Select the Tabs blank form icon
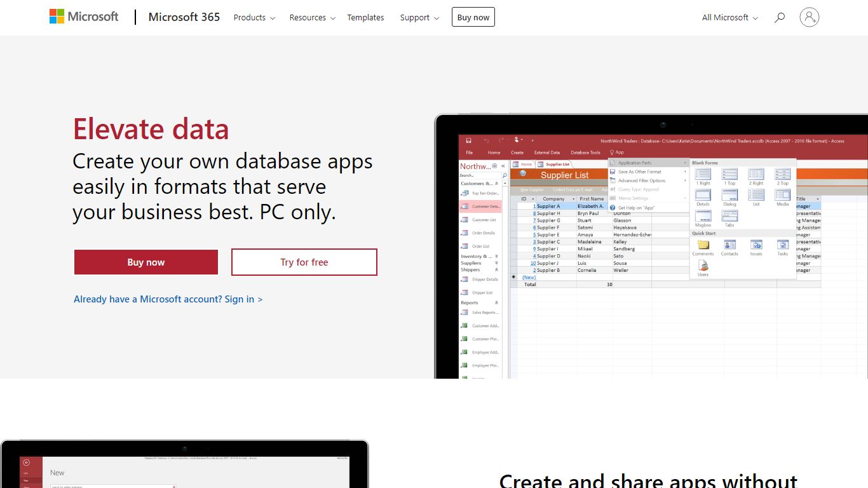The height and width of the screenshot is (488, 868). coord(729,219)
